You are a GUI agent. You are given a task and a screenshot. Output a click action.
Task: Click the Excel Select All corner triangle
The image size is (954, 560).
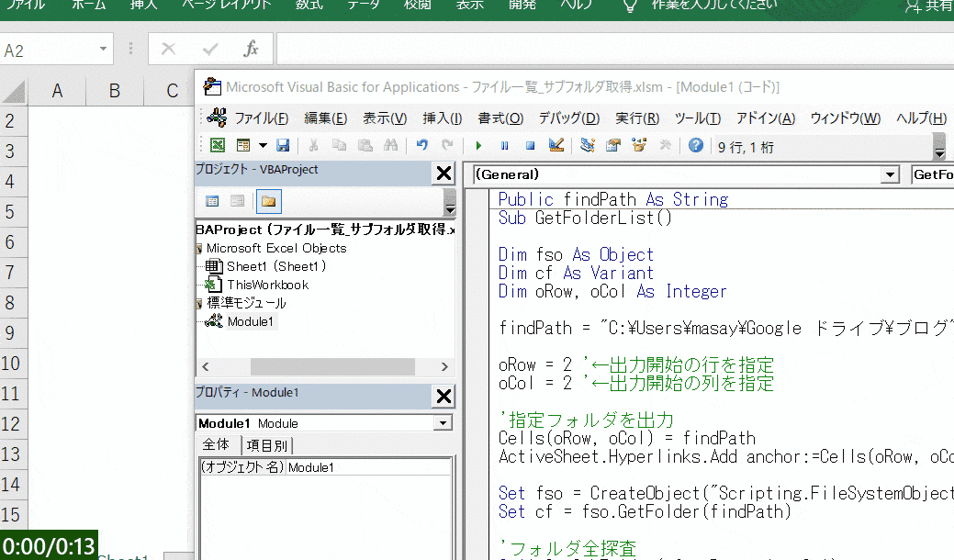14,91
